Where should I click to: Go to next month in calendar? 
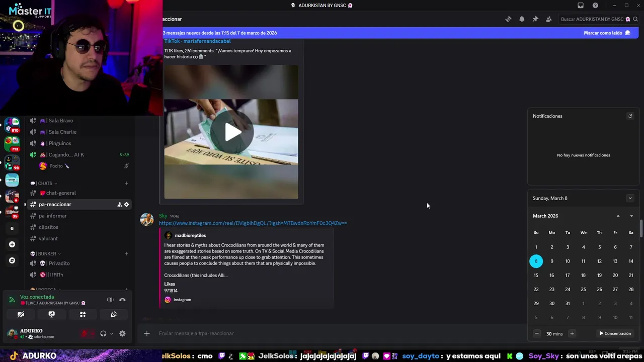[x=631, y=216]
